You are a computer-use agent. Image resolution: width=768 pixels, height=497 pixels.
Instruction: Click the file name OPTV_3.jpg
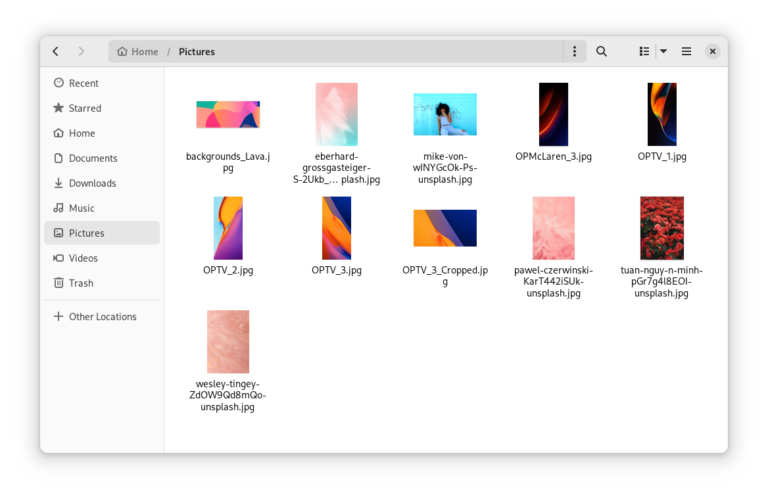coord(336,270)
